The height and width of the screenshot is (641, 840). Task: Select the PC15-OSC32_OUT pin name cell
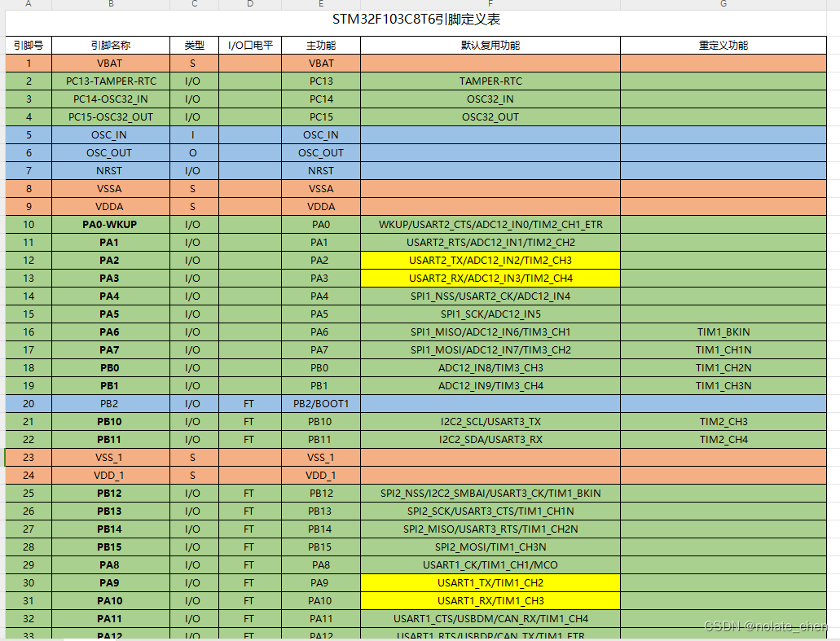point(111,117)
